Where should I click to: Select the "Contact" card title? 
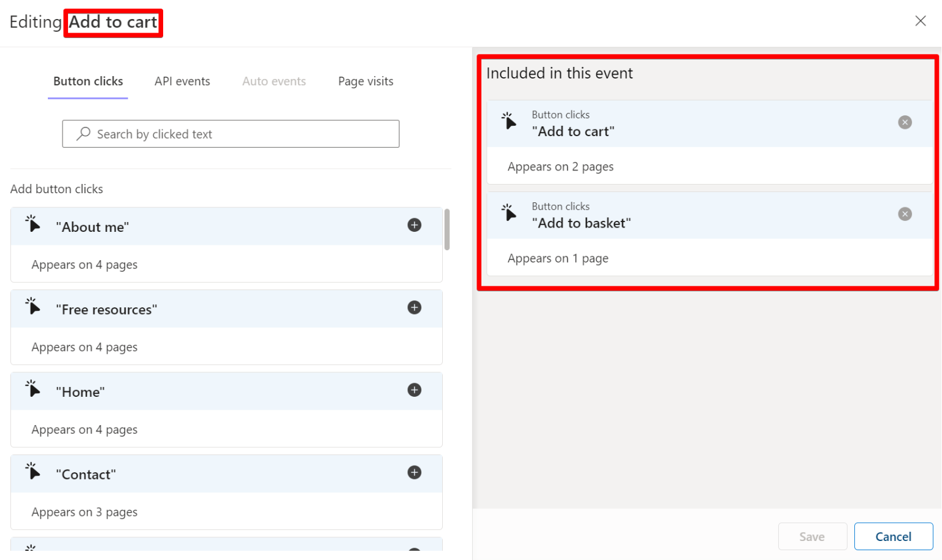coord(86,475)
